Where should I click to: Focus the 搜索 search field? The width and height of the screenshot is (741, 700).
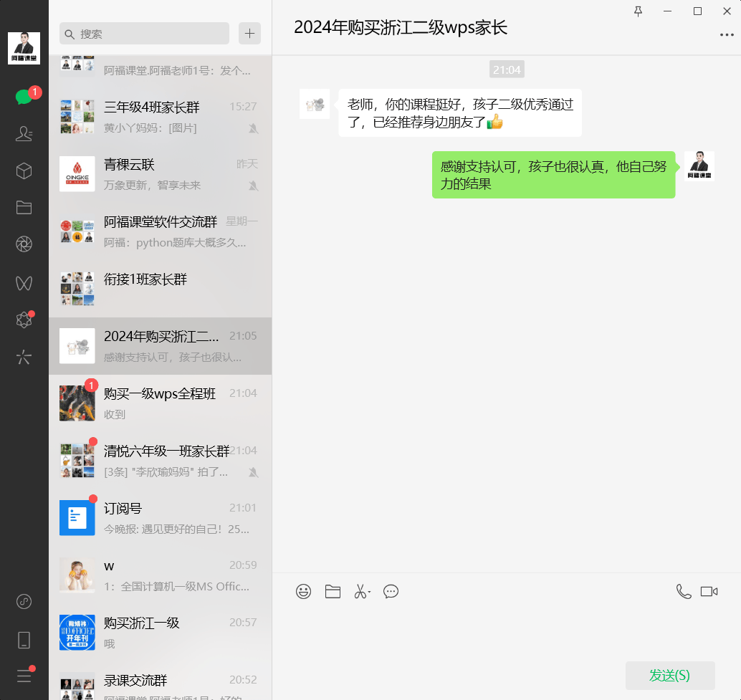pos(144,34)
